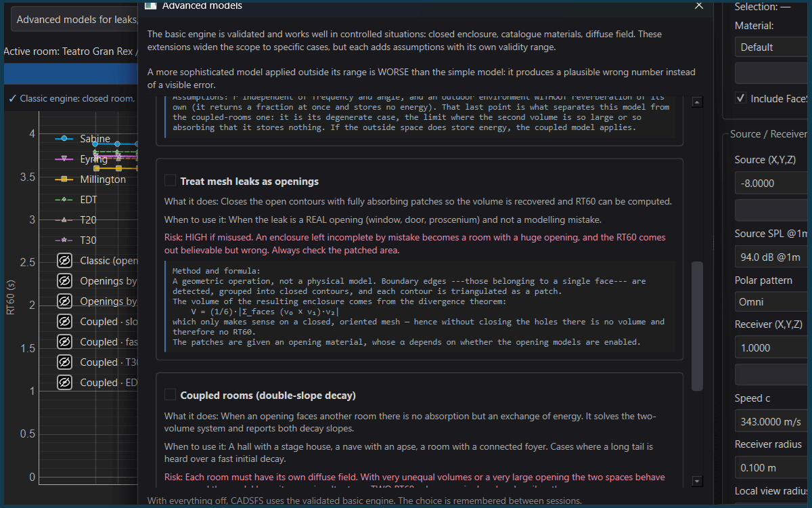Click the Sabine legend line marker
This screenshot has height=508, width=812.
coord(64,139)
